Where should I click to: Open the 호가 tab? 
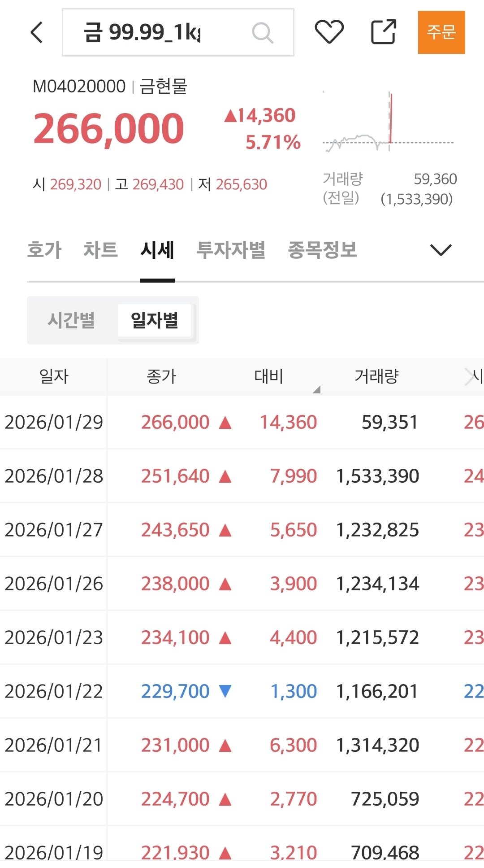click(x=44, y=250)
